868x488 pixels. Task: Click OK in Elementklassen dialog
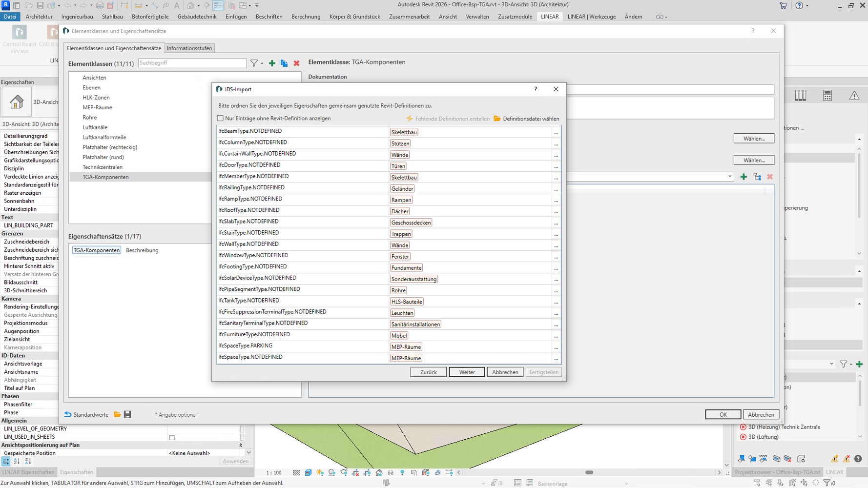click(723, 414)
